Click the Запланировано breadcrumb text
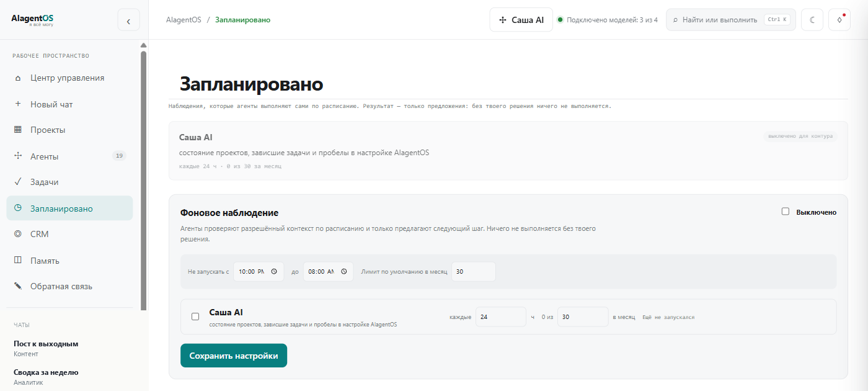Viewport: 868px width, 391px height. point(242,20)
